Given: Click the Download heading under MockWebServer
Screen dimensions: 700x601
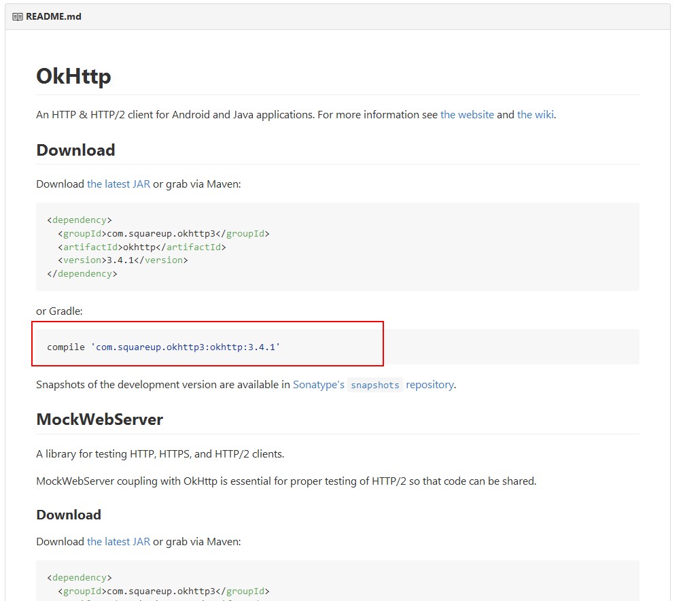Looking at the screenshot, I should coord(69,515).
